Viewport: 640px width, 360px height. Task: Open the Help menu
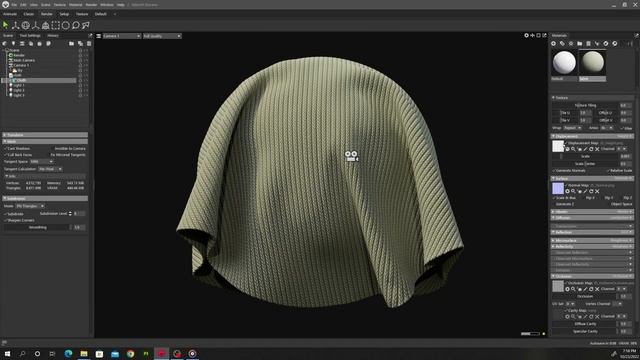(121, 4)
